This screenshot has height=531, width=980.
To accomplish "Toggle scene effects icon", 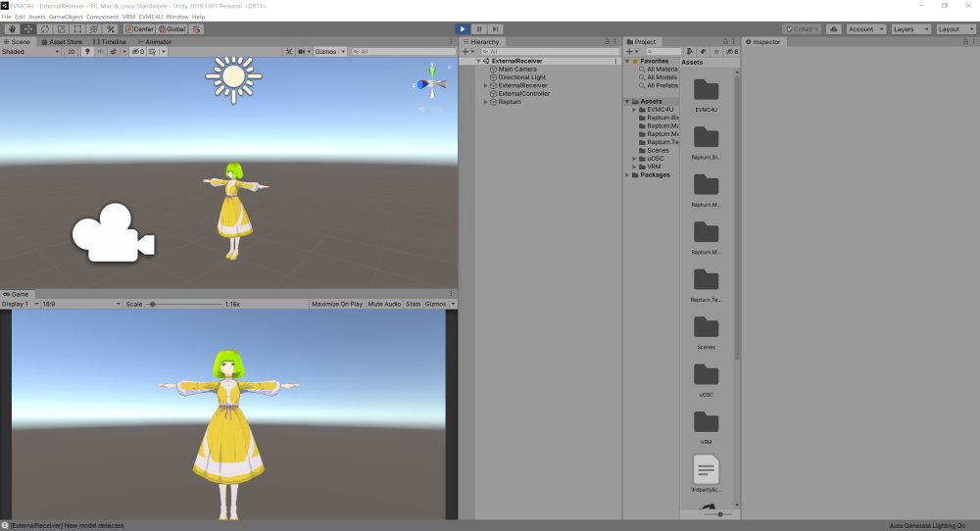I will (x=113, y=51).
